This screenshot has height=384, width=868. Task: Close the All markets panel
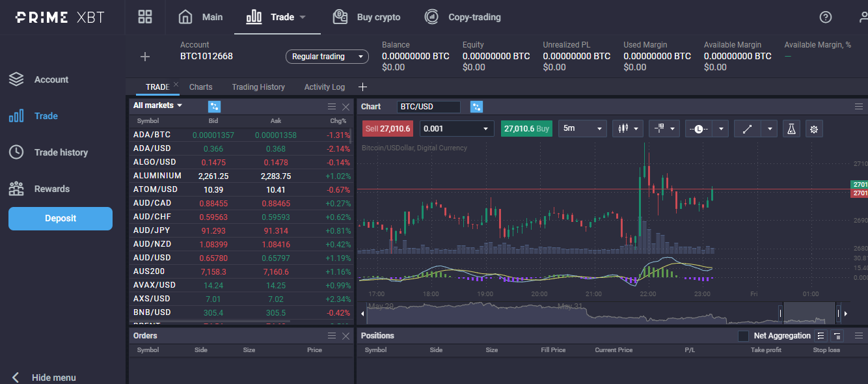(346, 106)
